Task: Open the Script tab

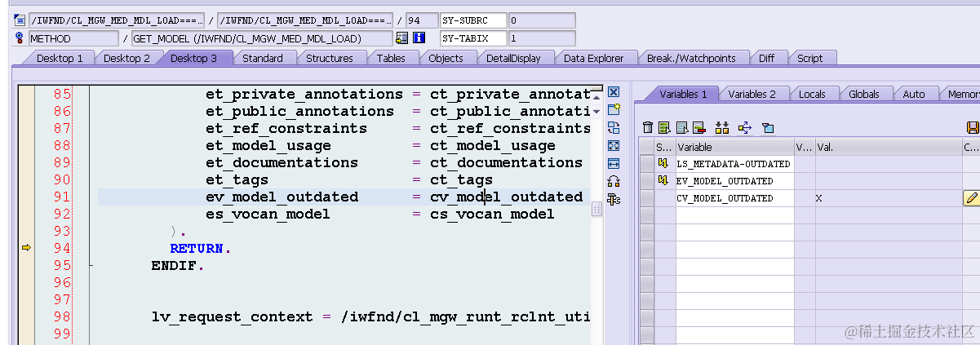Action: point(810,58)
